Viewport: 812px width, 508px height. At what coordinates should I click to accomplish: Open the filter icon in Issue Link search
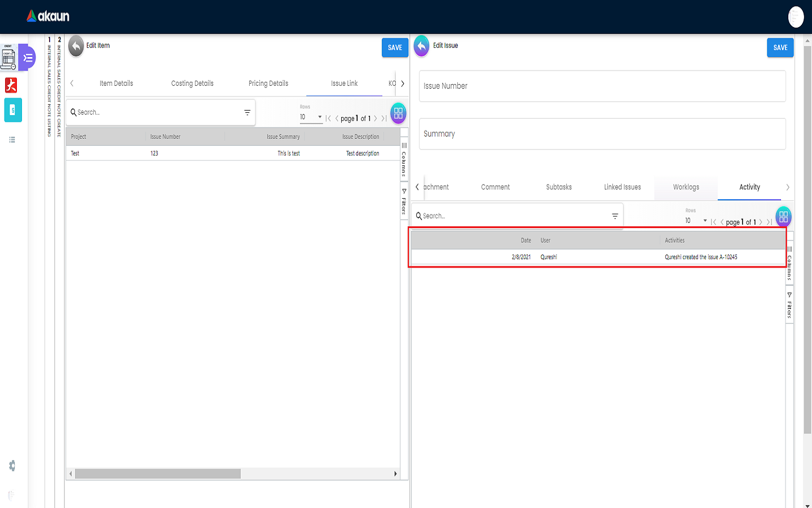[x=247, y=112]
